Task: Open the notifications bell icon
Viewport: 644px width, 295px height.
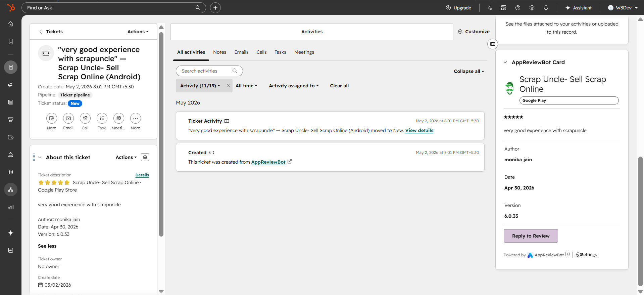Action: click(546, 8)
